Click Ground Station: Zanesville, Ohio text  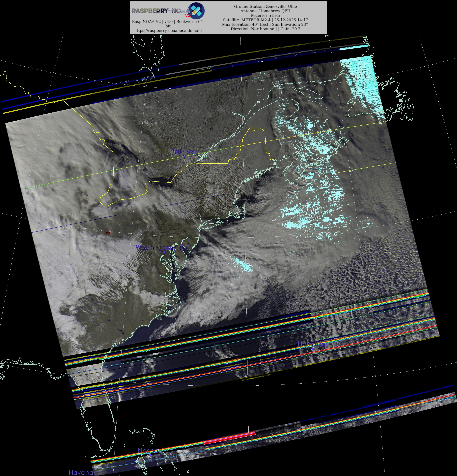pos(265,6)
